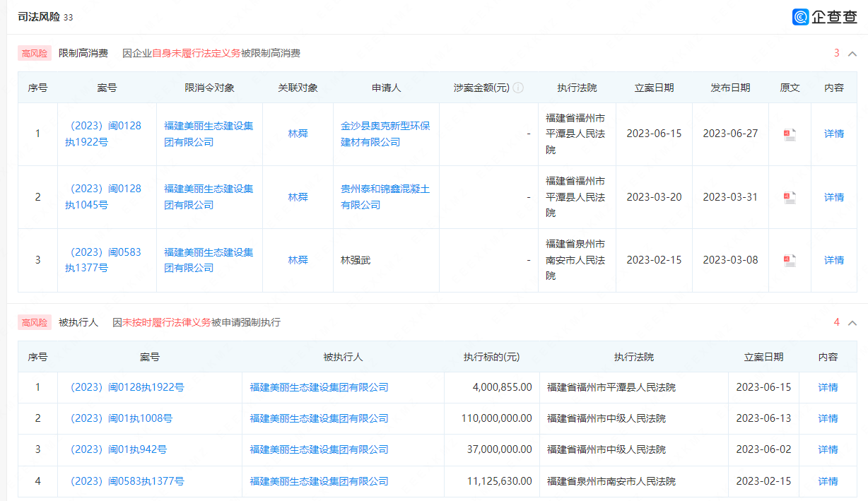Click the 高风险 tag beside 被执行人

click(35, 322)
